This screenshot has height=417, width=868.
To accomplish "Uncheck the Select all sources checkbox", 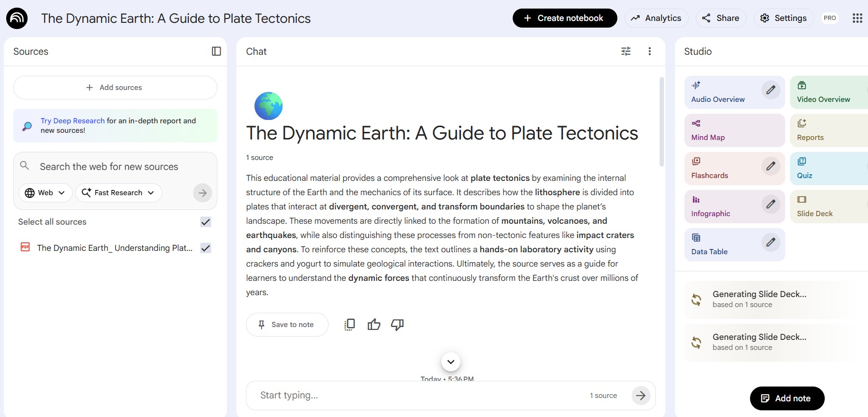I will [x=205, y=222].
